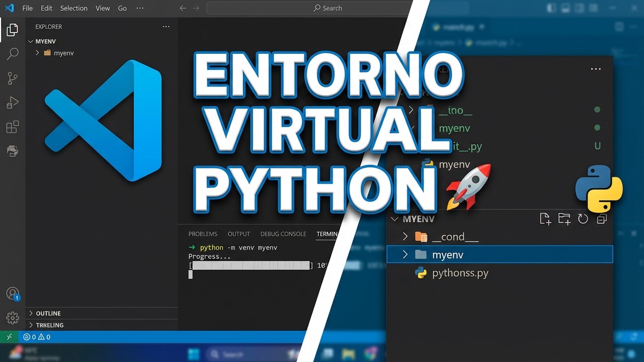Image resolution: width=644 pixels, height=362 pixels.
Task: Open the File menu
Action: [x=27, y=8]
